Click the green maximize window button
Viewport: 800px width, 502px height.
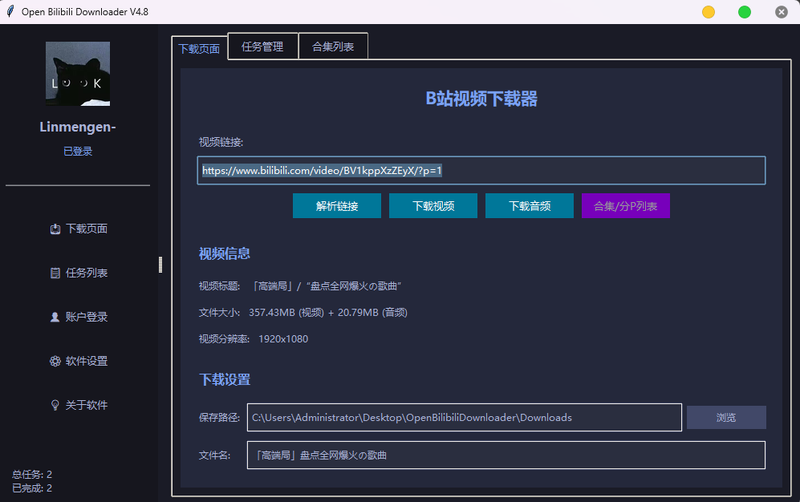(x=744, y=12)
